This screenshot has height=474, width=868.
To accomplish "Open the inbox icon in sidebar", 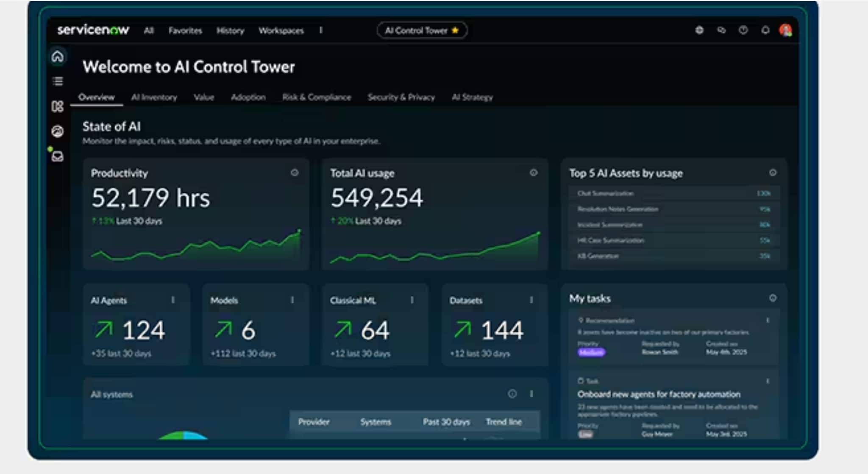I will (x=58, y=156).
